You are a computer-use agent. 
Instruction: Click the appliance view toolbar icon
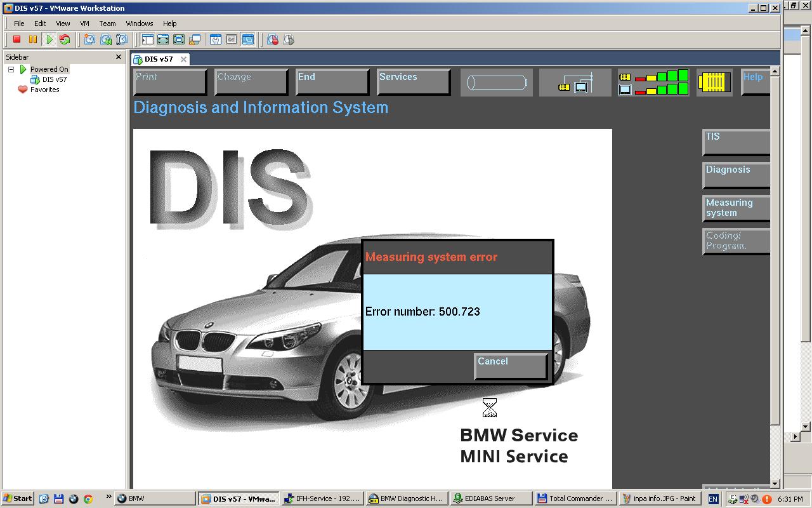(232, 39)
